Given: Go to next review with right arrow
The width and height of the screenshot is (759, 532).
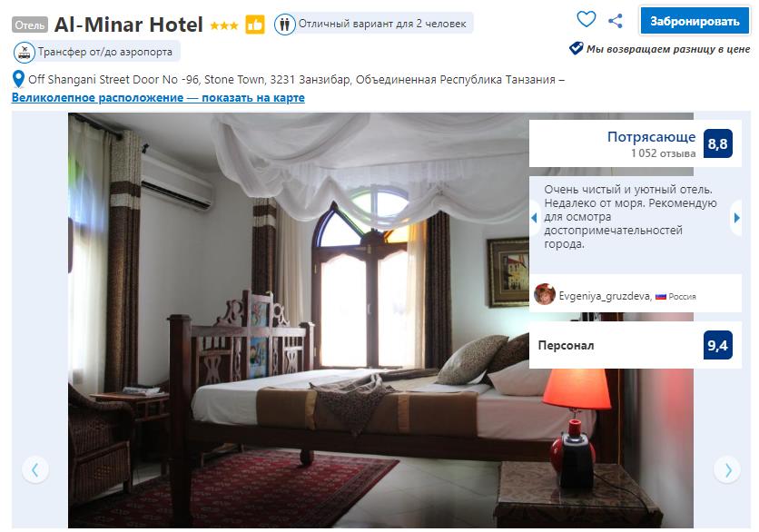Looking at the screenshot, I should tap(736, 218).
